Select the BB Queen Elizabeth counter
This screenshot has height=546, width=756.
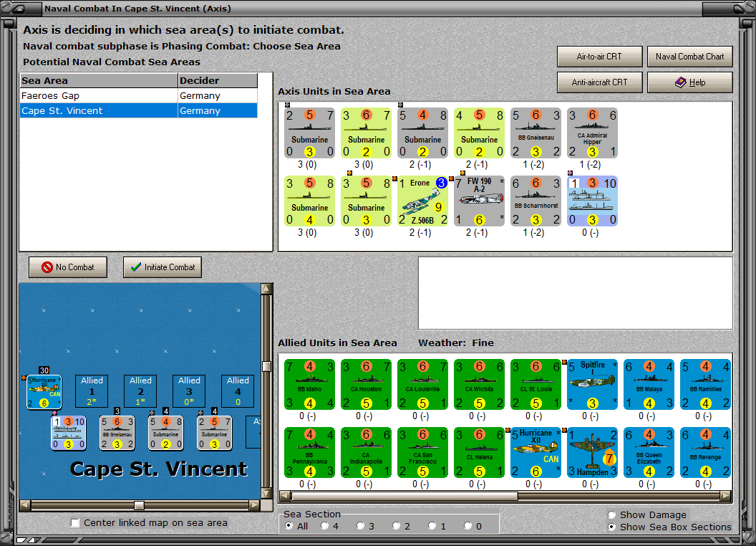(649, 452)
